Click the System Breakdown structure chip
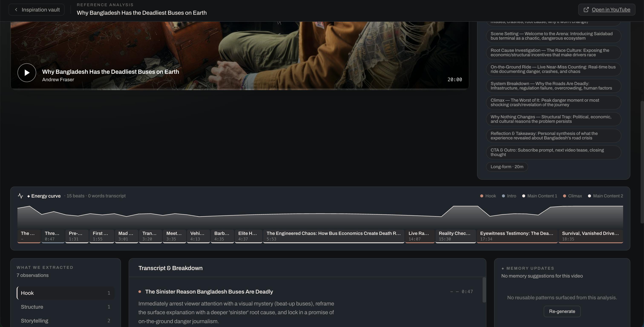The width and height of the screenshot is (644, 327). click(x=553, y=86)
